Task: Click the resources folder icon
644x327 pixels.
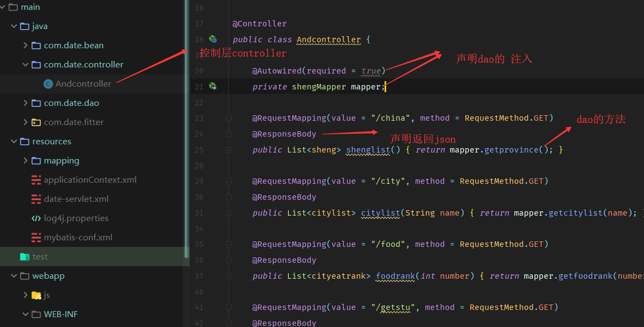Action: click(25, 142)
